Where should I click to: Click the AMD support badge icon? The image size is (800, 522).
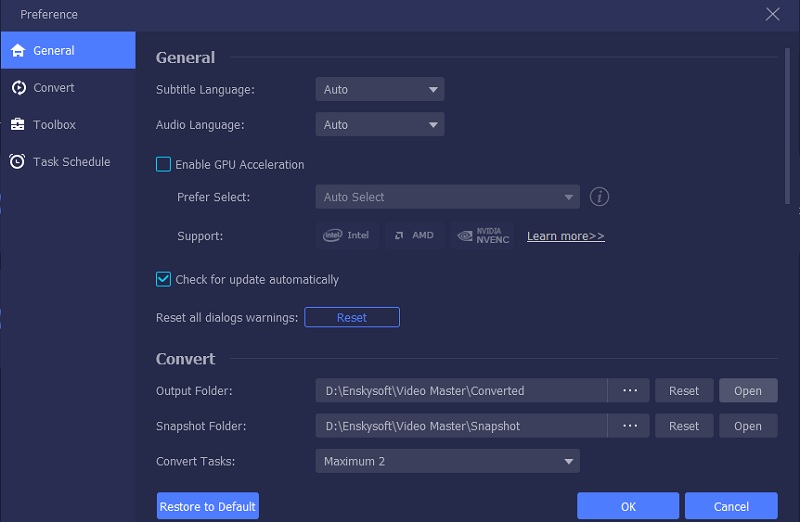point(414,236)
